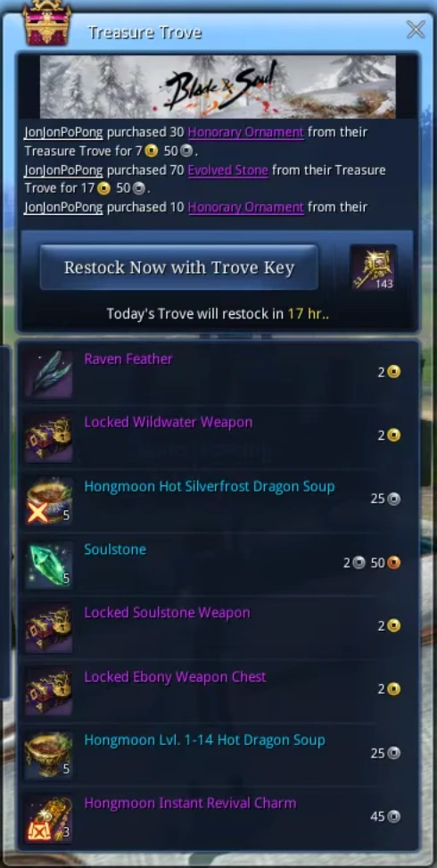Click the Locked Wildwater Weapon chest icon

click(49, 437)
